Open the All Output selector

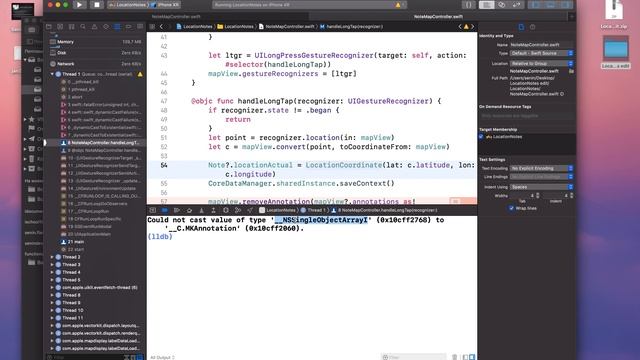[x=162, y=357]
